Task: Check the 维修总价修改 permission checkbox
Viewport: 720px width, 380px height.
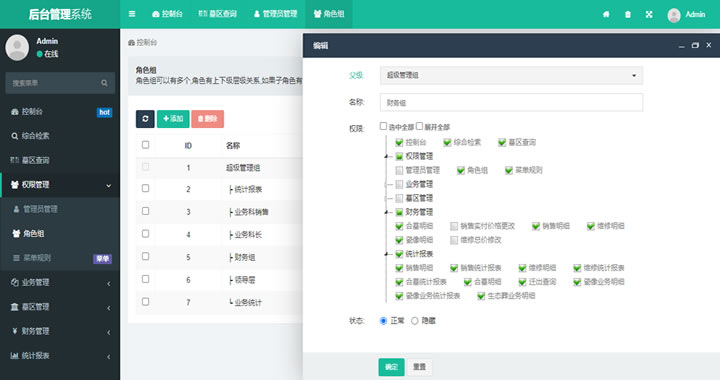Action: (x=454, y=240)
